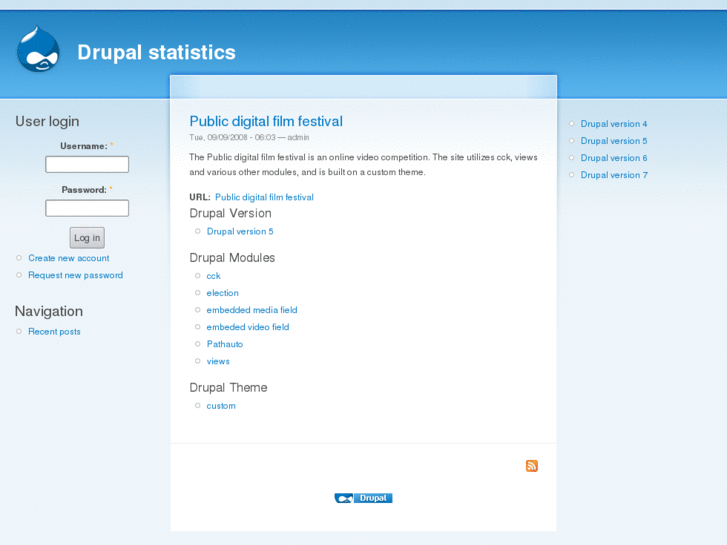Viewport: 727px width, 545px height.
Task: Open Request new password link
Action: point(76,275)
